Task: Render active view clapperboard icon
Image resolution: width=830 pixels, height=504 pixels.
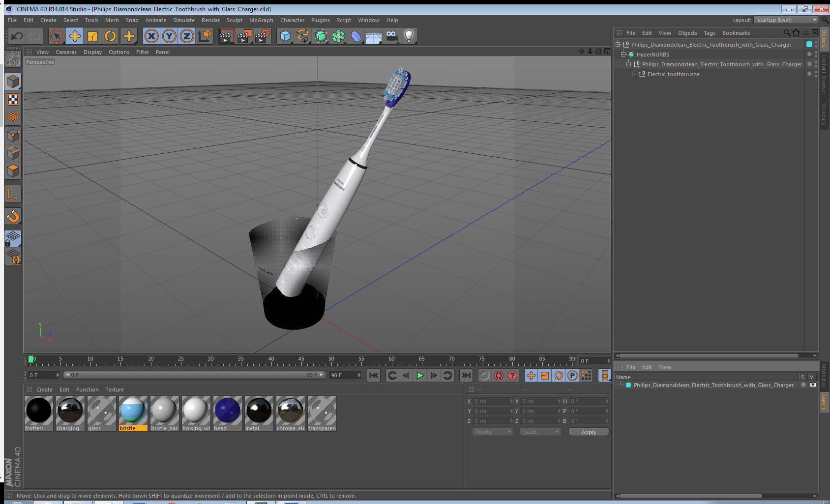Action: point(226,36)
